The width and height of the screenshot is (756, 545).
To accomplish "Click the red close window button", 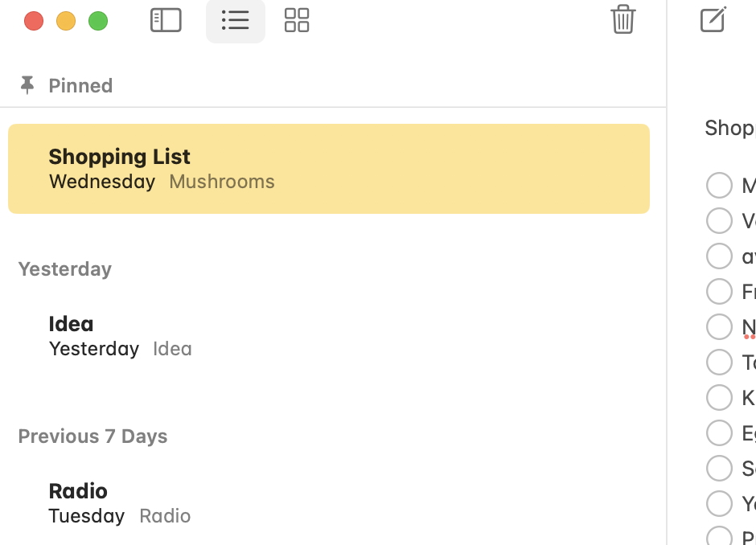I will point(34,21).
